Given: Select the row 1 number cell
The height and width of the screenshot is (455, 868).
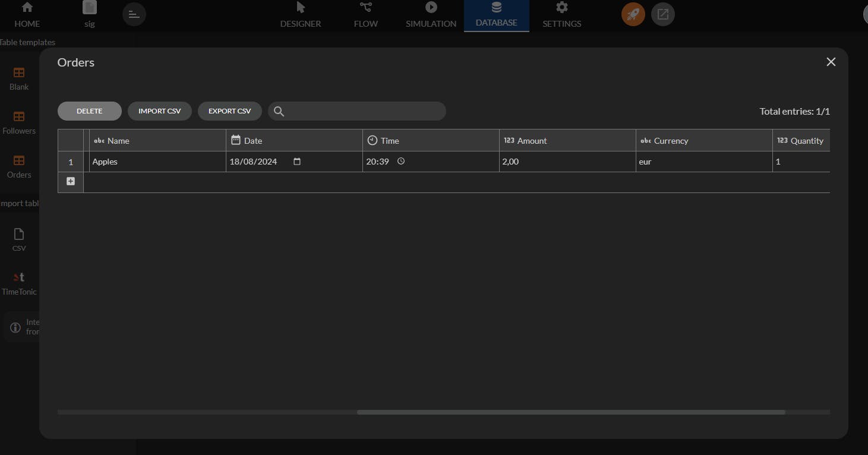Looking at the screenshot, I should click(71, 162).
